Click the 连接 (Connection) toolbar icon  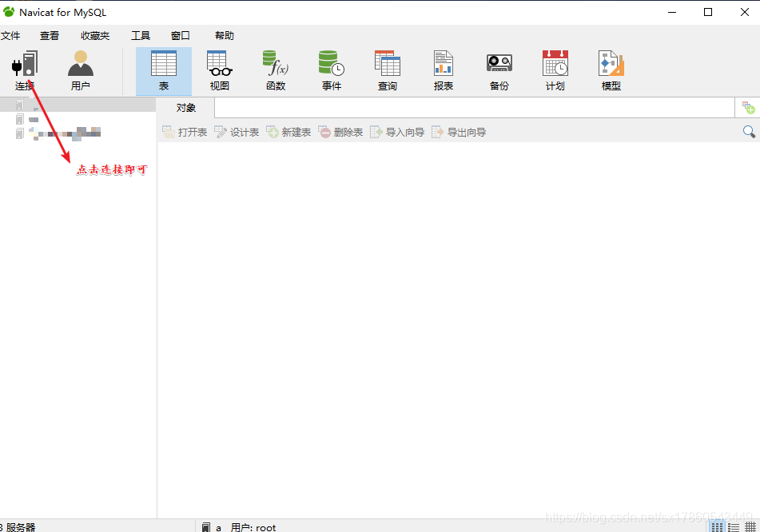click(24, 70)
